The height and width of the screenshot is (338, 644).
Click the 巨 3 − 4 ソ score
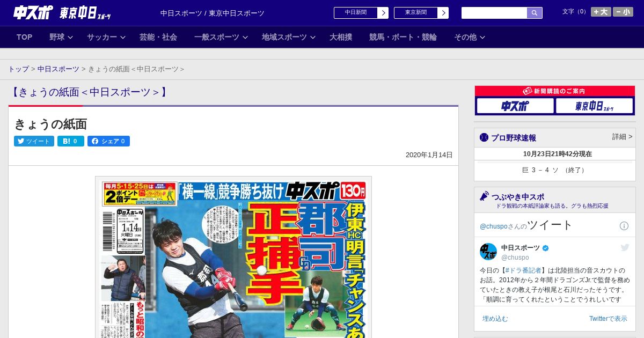[554, 170]
